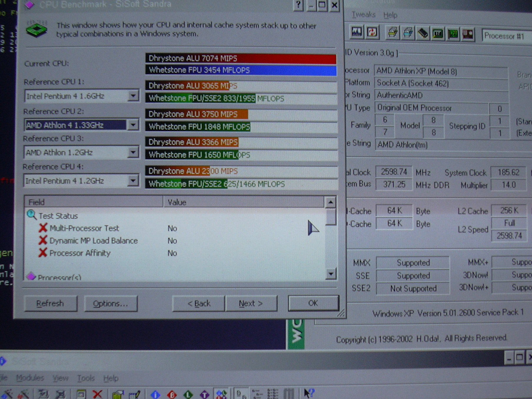Image resolution: width=532 pixels, height=399 pixels.
Task: Click the black chip icon in WCPUID toolbar
Action: coord(423,34)
